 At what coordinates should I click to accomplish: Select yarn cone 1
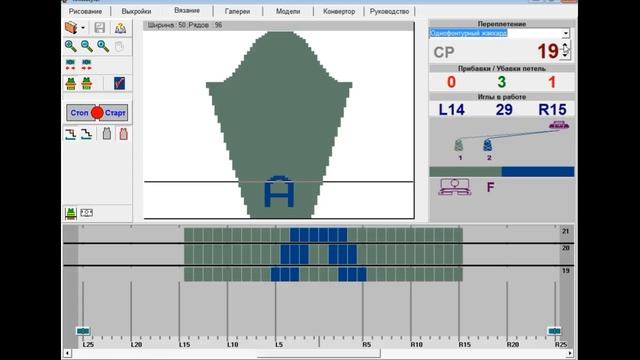pos(459,145)
